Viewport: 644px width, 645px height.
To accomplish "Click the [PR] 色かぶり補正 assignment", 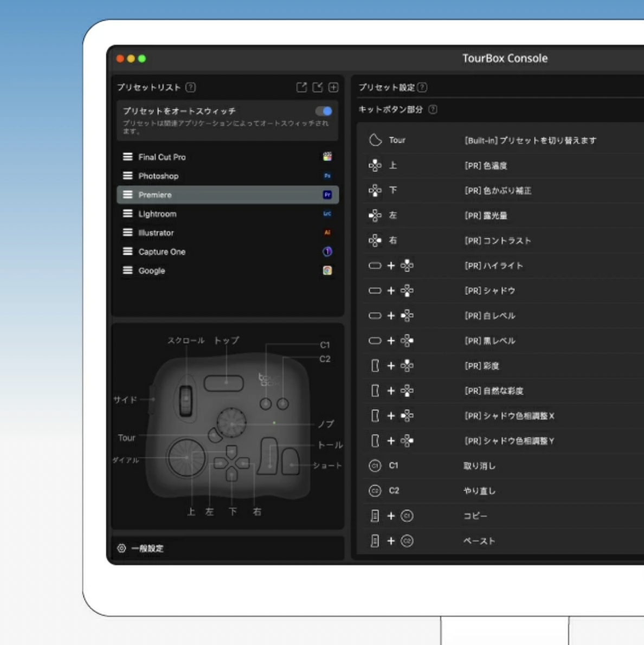I will [x=498, y=190].
